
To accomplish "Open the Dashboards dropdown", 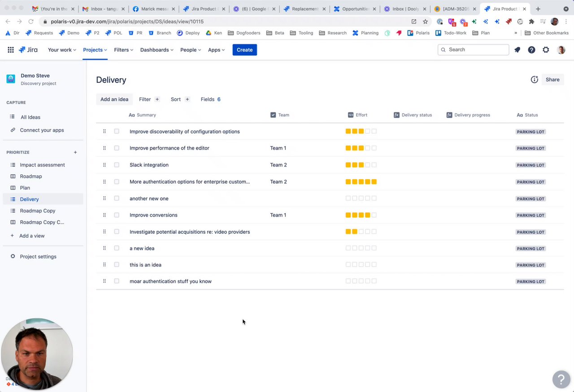I will pyautogui.click(x=157, y=50).
